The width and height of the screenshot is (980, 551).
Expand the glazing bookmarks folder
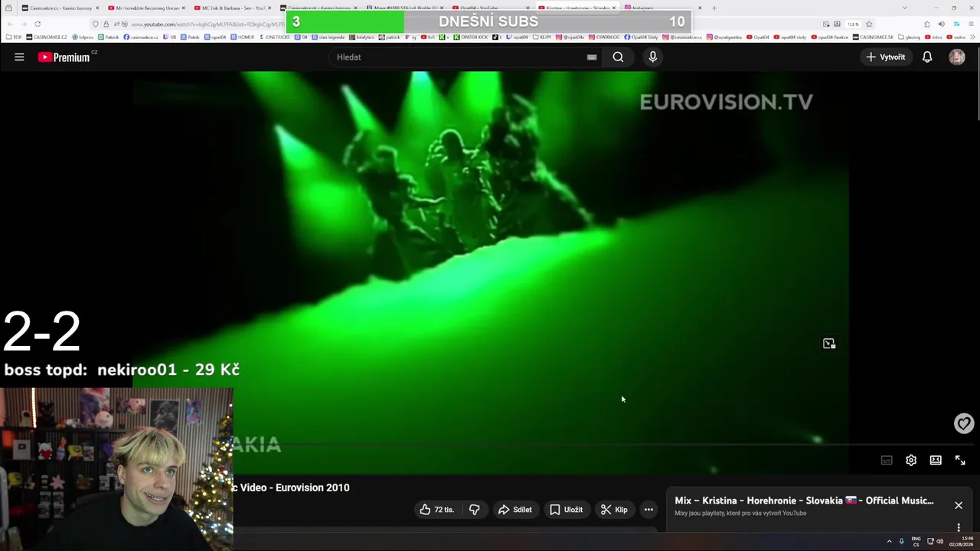point(909,37)
